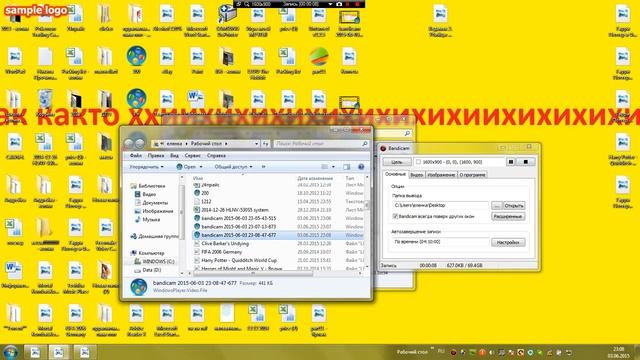
Task: Pause recording in the Bandicam window
Action: [511, 162]
